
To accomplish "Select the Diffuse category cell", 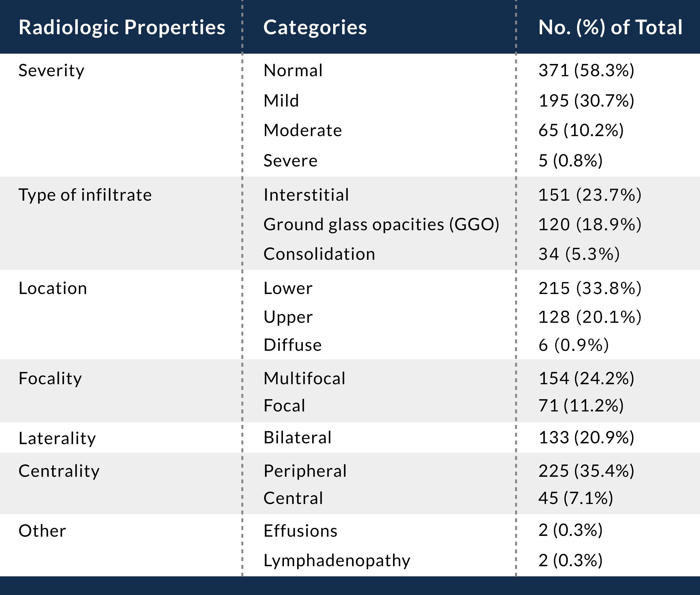I will [x=292, y=345].
